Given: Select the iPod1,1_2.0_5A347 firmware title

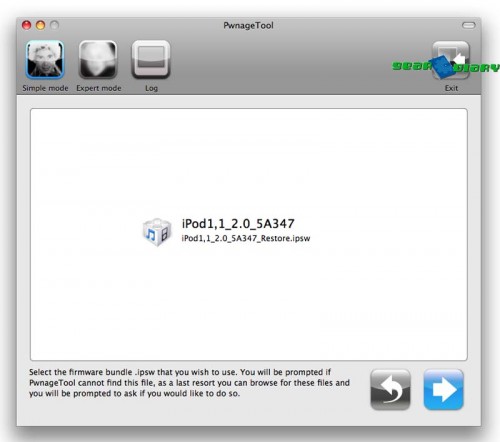Looking at the screenshot, I should pyautogui.click(x=238, y=224).
